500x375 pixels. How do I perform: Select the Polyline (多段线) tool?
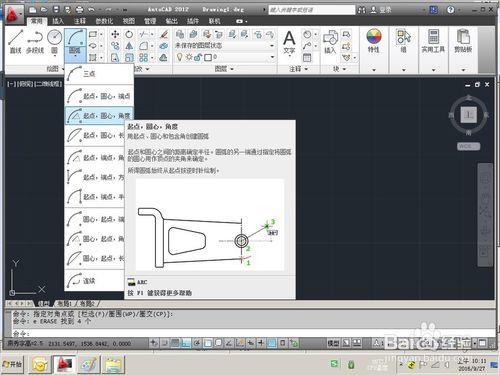[35, 41]
